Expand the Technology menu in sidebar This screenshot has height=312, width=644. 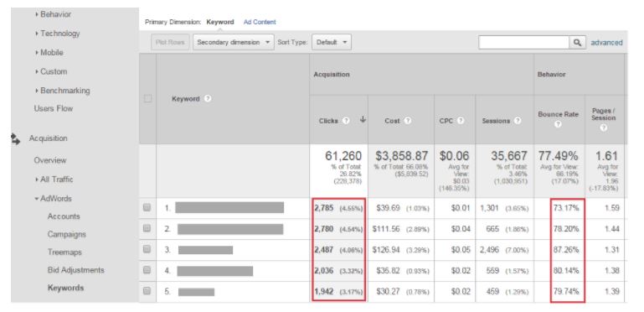coord(58,34)
